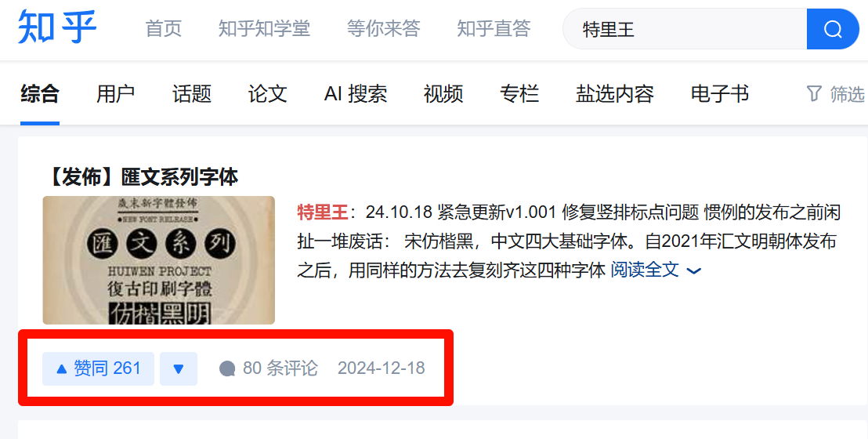
Task: Open the Zhihu logo homepage
Action: click(x=57, y=27)
